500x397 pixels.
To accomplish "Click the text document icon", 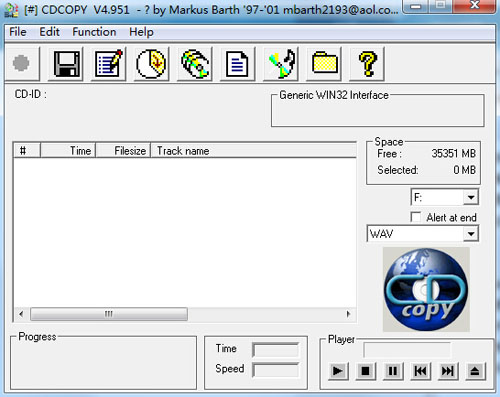I will (x=237, y=63).
